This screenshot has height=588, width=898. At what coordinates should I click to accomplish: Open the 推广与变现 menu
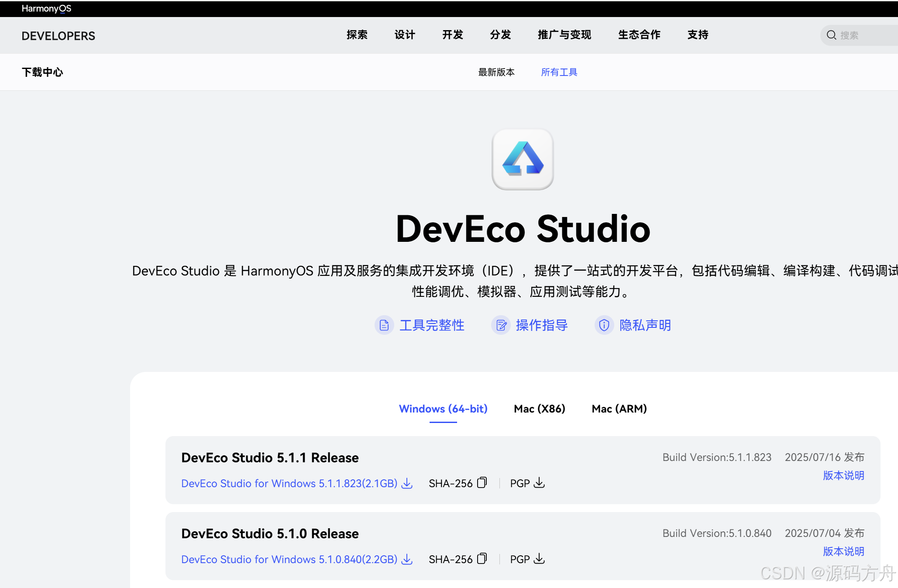tap(564, 35)
